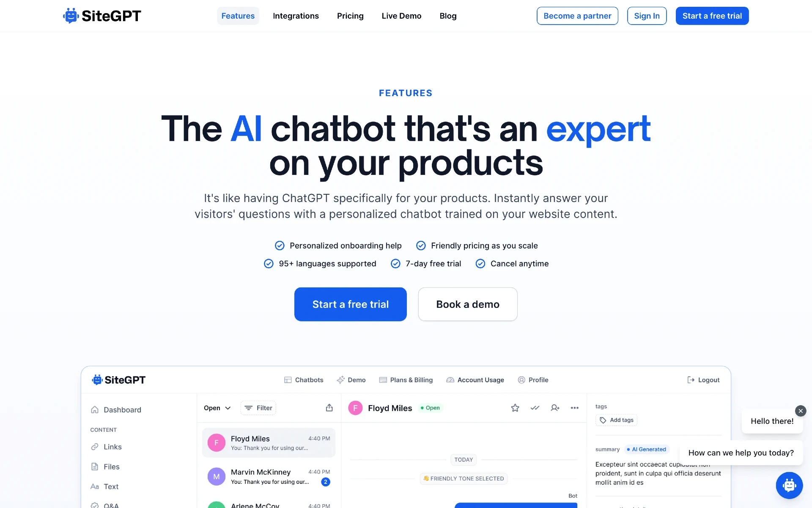Click the star/favorite icon on Floyd Miles

(x=514, y=408)
